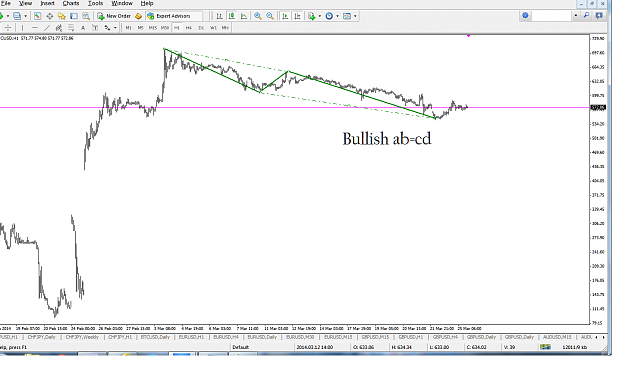Viewport: 625px width, 371px height.
Task: Open the Charts menu
Action: 71,3
